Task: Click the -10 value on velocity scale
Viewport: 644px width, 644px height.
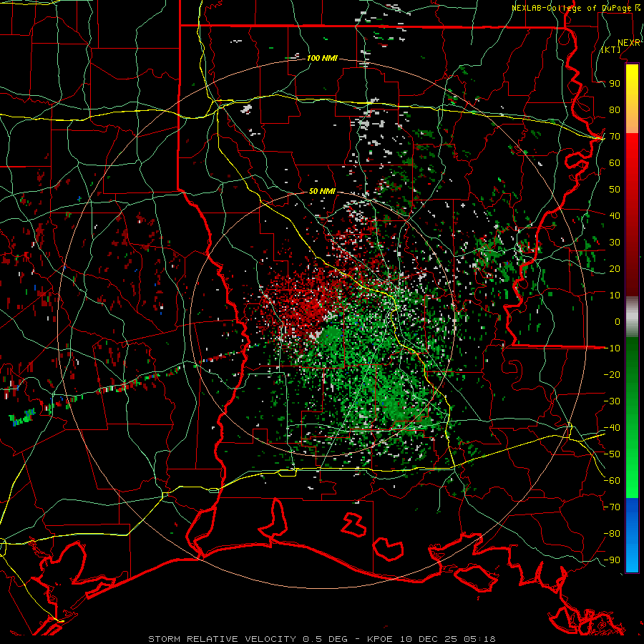Action: coord(612,348)
